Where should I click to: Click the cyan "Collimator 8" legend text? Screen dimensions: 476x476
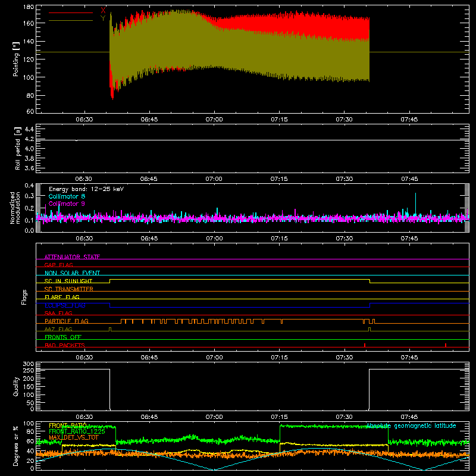coord(67,196)
